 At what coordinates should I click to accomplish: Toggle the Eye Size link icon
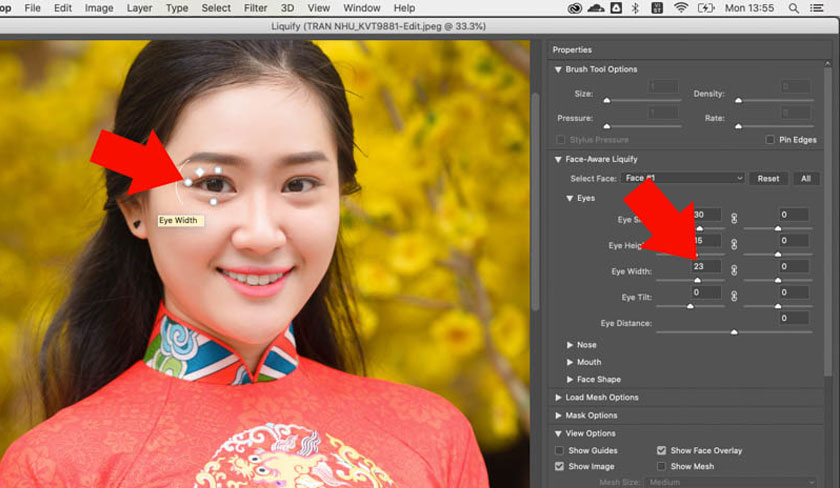(734, 218)
